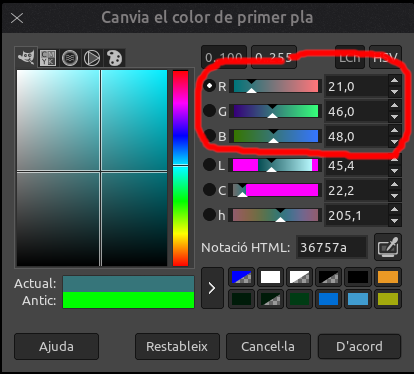Increase the B value with up arrow
The width and height of the screenshot is (414, 374).
pyautogui.click(x=395, y=131)
